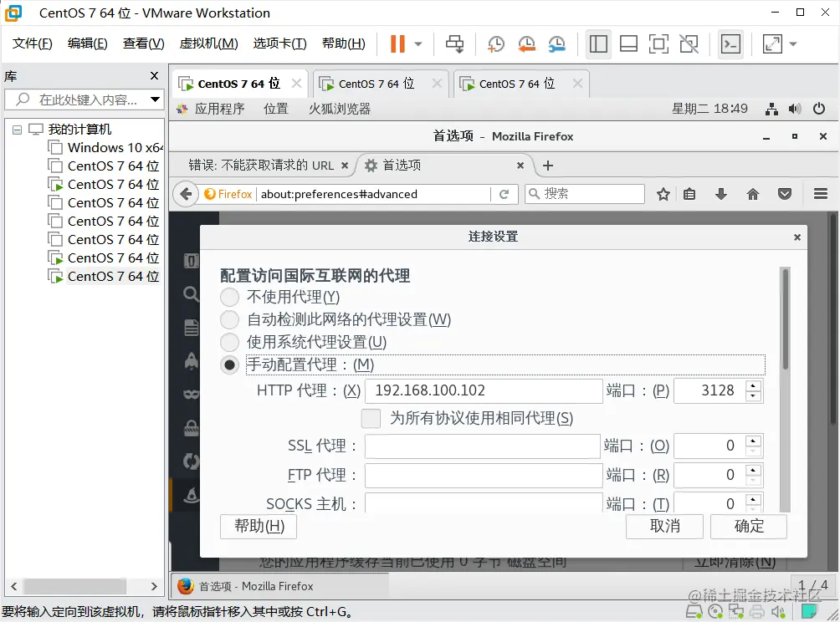
Task: Click the stretch guest display icon
Action: (772, 44)
